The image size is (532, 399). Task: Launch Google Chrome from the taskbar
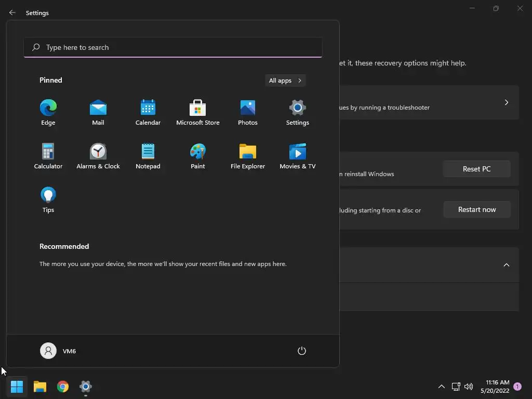[x=63, y=387]
